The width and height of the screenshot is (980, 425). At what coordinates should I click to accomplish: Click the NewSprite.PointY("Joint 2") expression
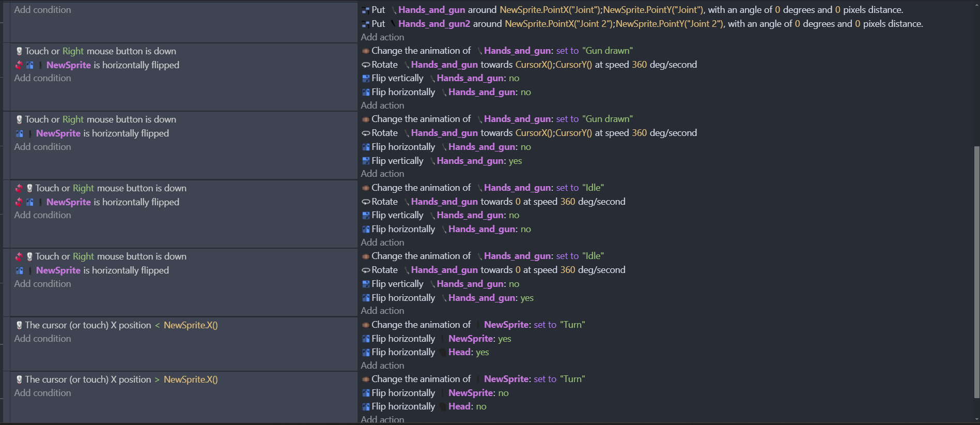tap(669, 24)
